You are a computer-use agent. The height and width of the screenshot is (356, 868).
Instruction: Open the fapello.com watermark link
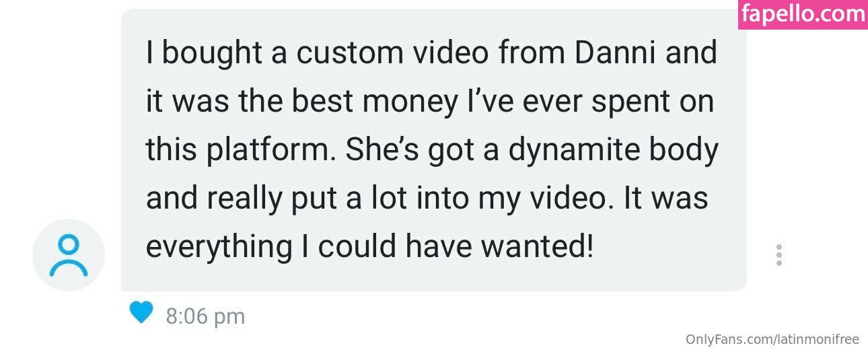coord(803,15)
